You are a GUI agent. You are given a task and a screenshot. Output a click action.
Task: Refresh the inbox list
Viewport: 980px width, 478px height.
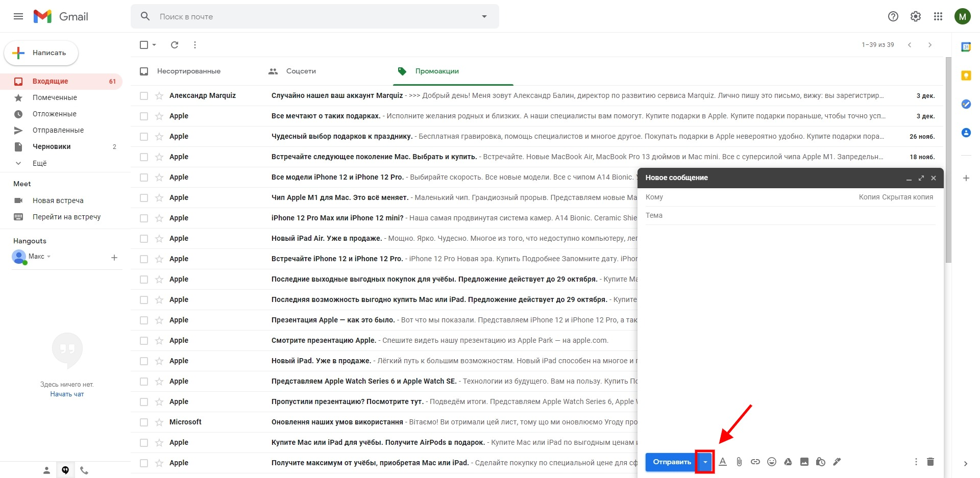tap(175, 45)
